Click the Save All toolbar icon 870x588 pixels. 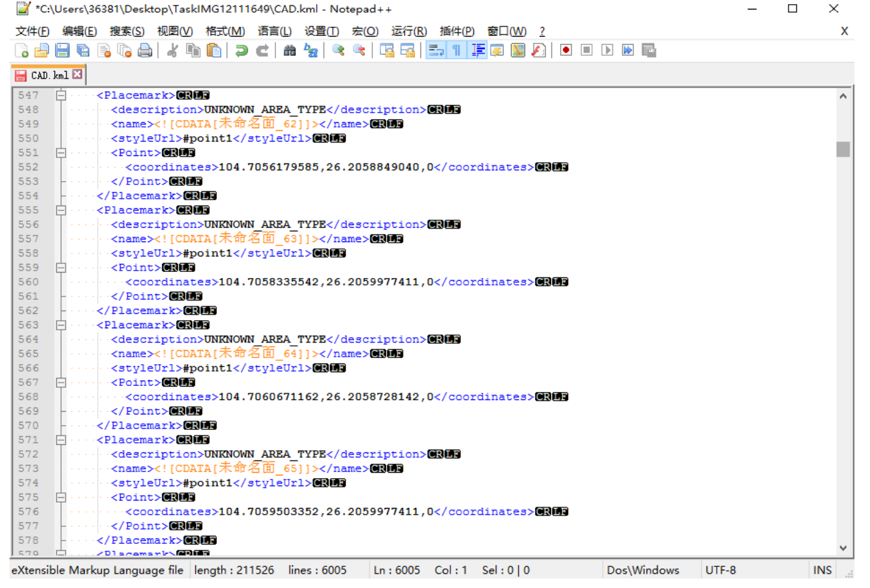coord(83,50)
